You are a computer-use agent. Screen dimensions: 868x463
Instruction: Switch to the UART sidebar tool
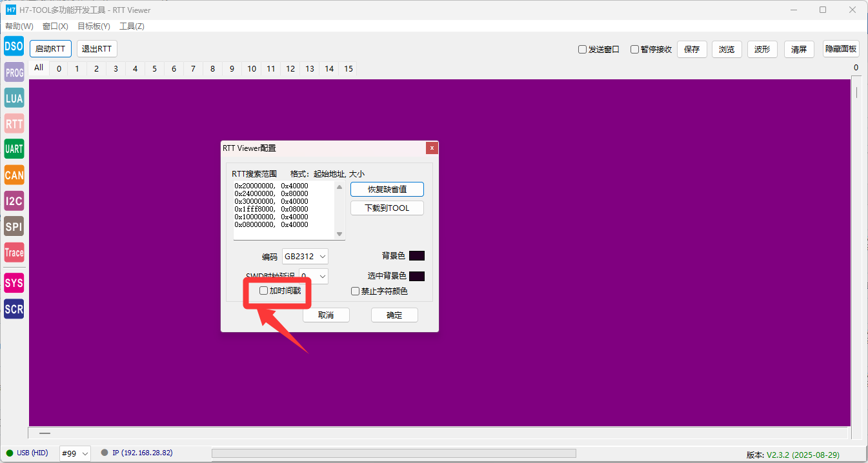coord(14,149)
